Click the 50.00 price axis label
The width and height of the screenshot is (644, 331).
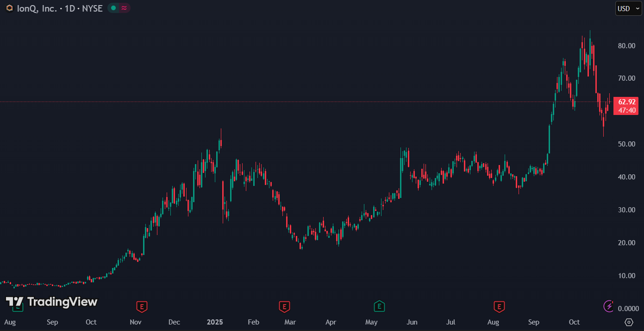(627, 144)
